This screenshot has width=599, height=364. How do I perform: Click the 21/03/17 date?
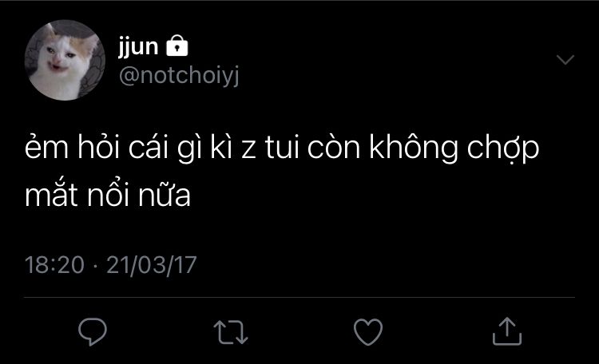152,265
